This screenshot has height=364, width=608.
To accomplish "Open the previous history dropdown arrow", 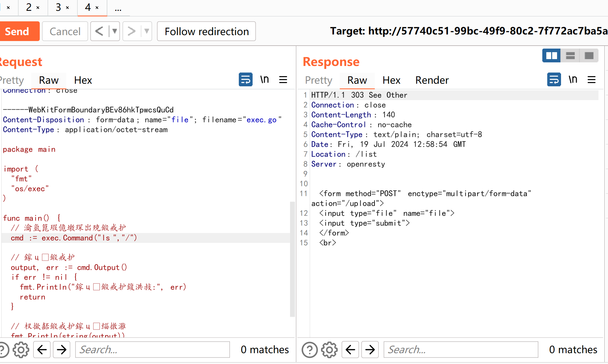I will coord(114,31).
